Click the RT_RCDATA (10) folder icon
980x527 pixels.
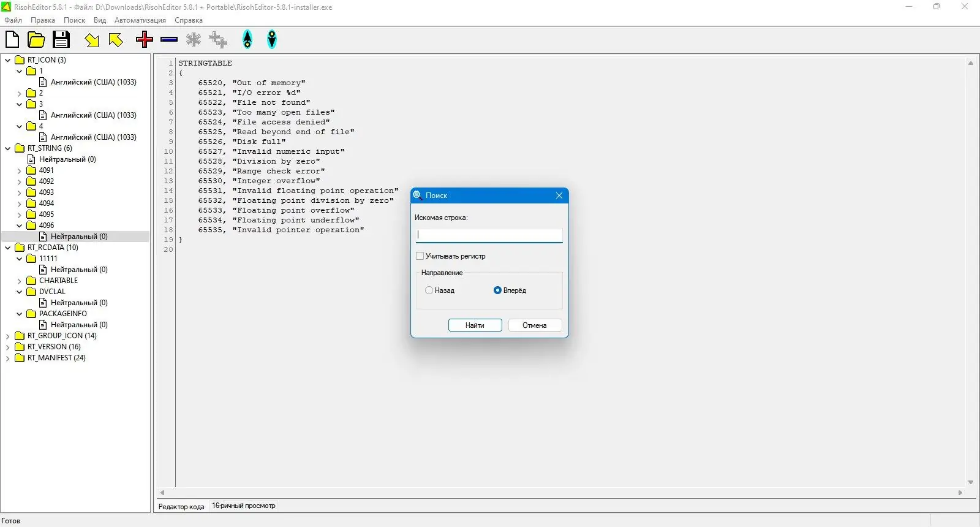20,248
